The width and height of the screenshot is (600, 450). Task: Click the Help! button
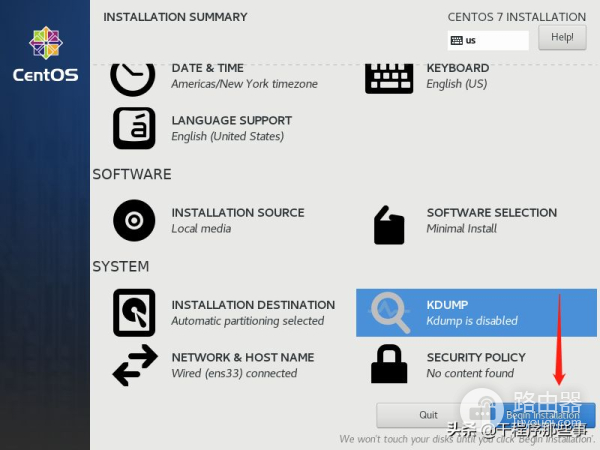click(x=562, y=38)
